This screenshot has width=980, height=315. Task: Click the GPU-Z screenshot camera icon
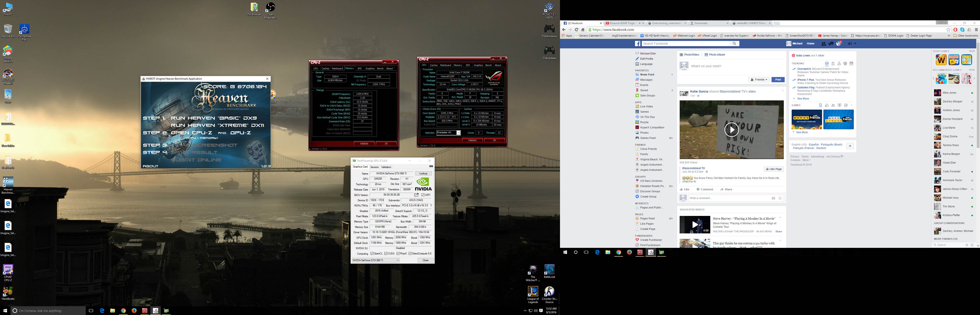click(431, 167)
